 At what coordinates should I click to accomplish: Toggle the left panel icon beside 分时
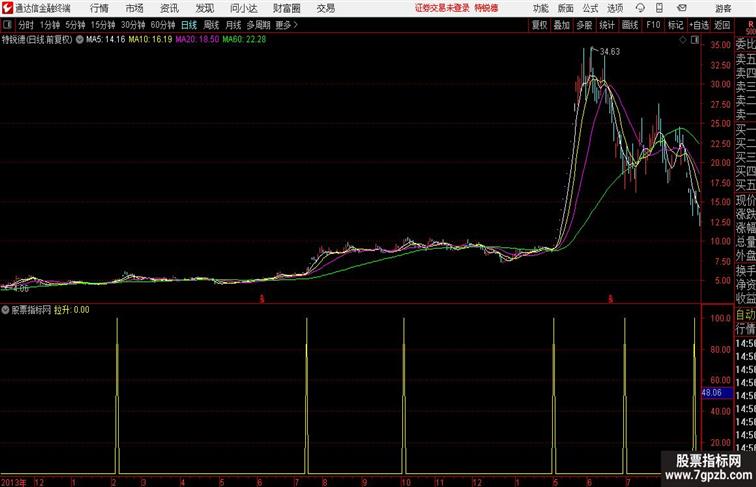pos(7,25)
